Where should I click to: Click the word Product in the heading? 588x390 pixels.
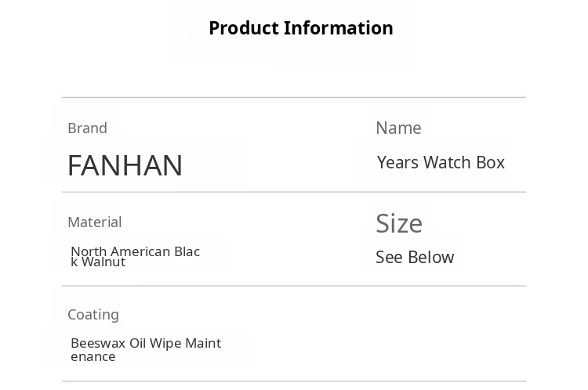pos(243,28)
